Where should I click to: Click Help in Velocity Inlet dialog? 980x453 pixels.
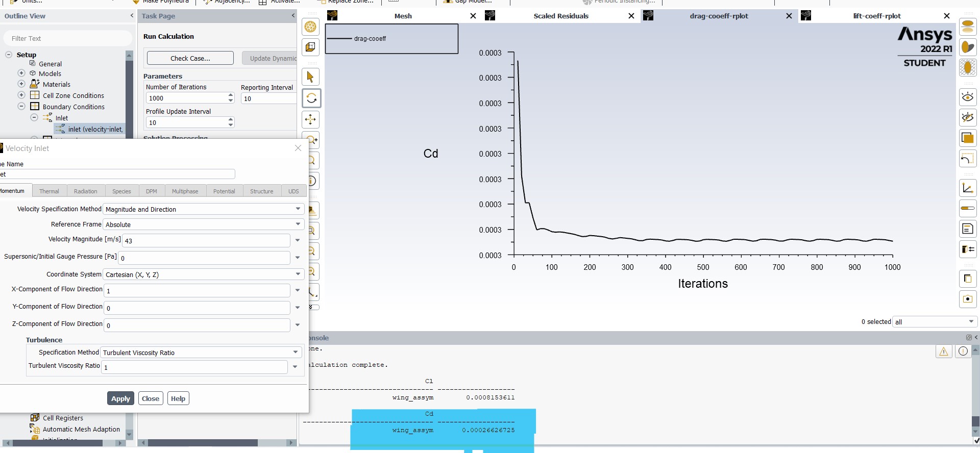[178, 398]
